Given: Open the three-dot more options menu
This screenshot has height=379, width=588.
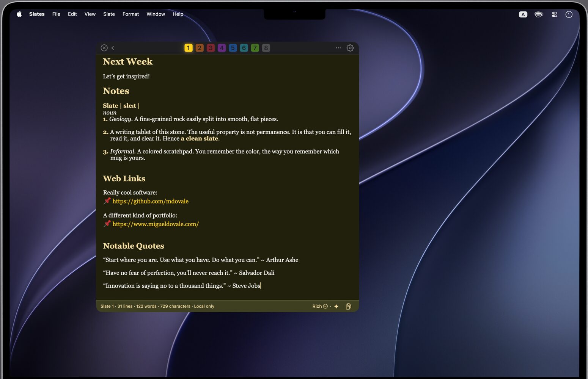Looking at the screenshot, I should (x=338, y=48).
